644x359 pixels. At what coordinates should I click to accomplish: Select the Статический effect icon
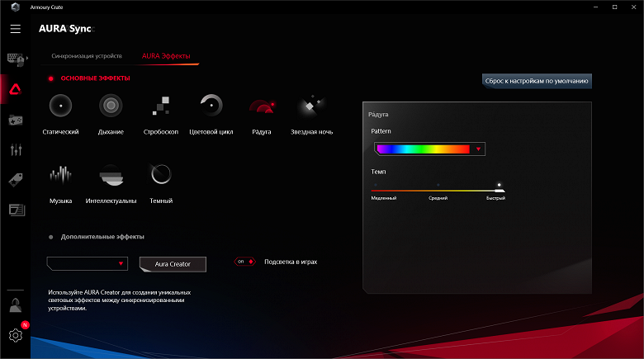click(61, 106)
